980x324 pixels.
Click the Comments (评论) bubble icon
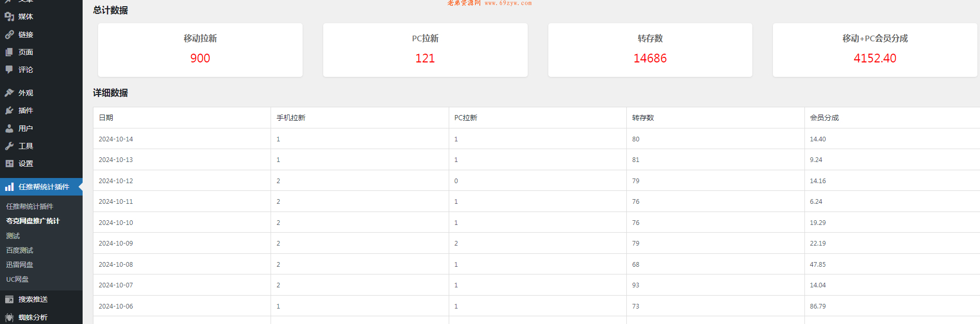(9, 70)
